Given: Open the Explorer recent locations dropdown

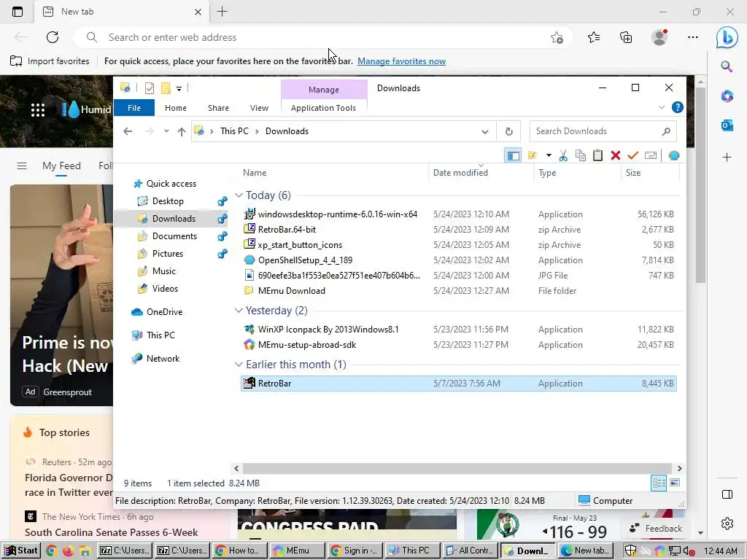Looking at the screenshot, I should (166, 131).
